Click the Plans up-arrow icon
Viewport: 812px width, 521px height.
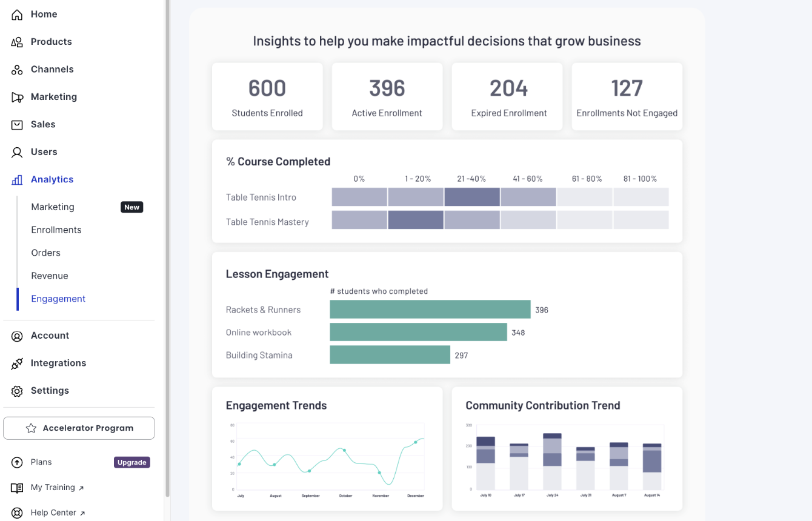click(17, 462)
